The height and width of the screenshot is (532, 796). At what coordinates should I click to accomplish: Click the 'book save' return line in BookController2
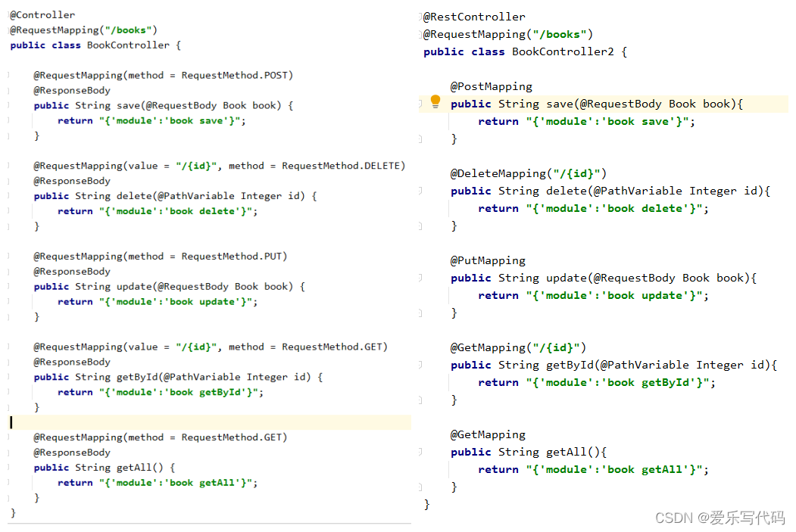click(587, 122)
